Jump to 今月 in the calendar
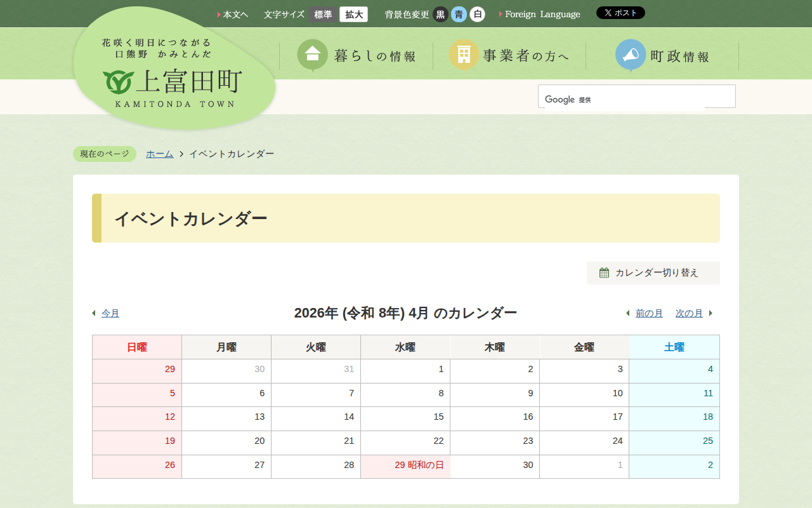The width and height of the screenshot is (812, 508). pos(110,313)
